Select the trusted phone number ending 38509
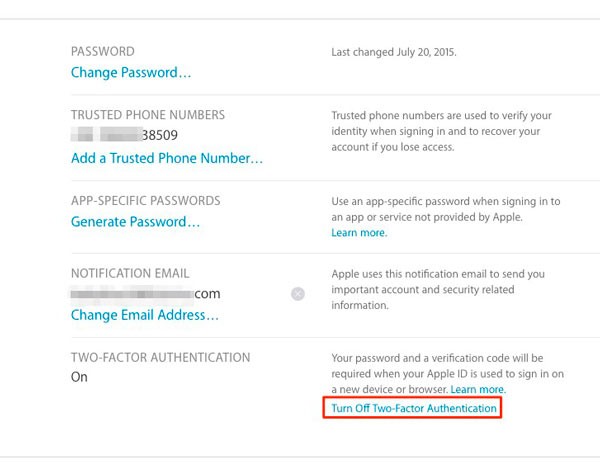 (x=124, y=135)
